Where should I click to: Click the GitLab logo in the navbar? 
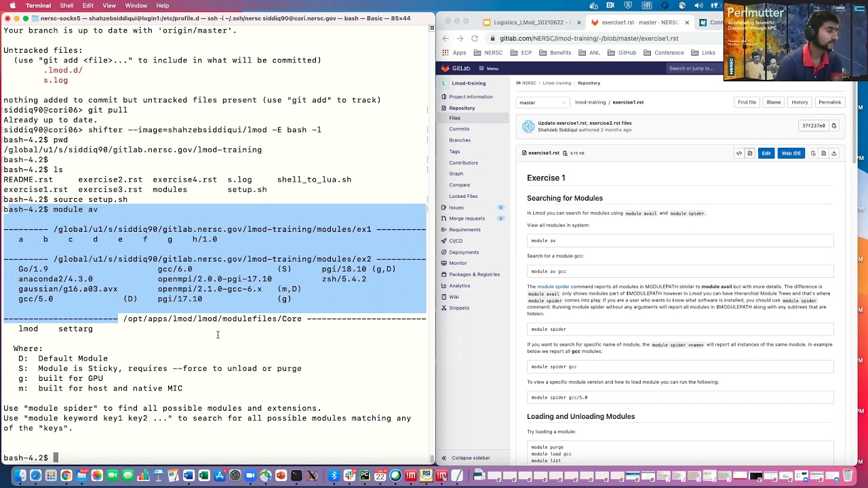click(x=455, y=68)
